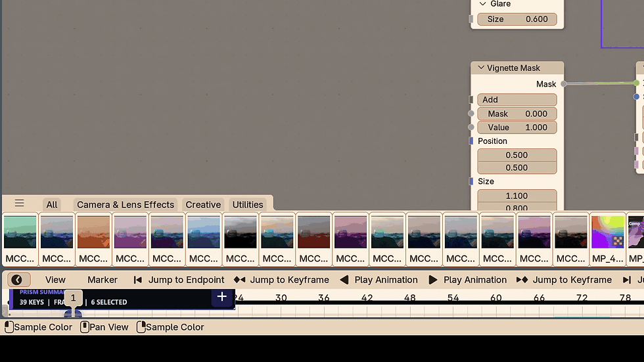Select the All asset catalog tab
644x362 pixels.
tap(52, 204)
